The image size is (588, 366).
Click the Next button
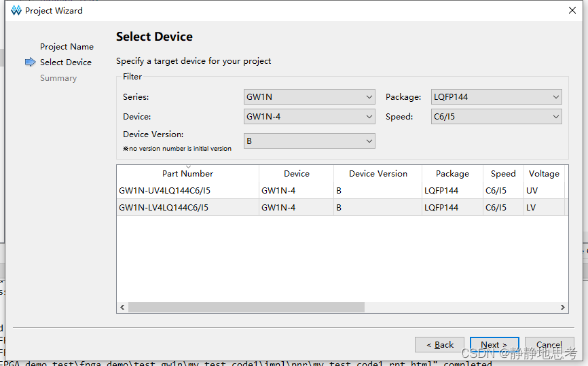(494, 345)
